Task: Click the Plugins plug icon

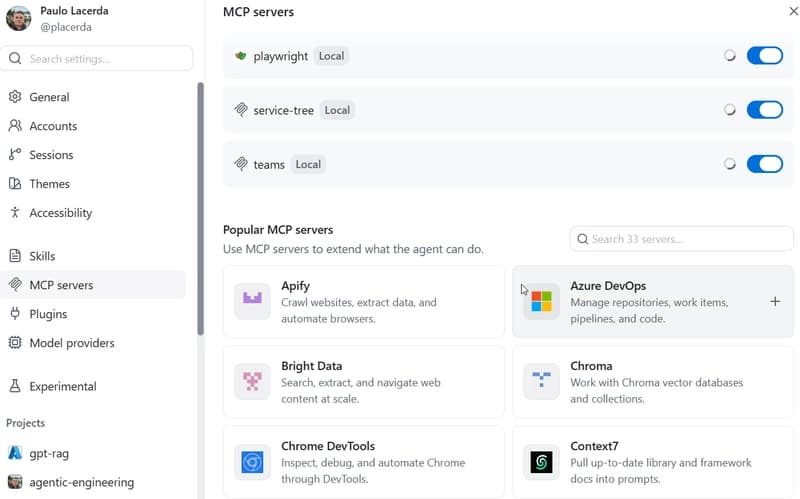Action: pos(15,313)
